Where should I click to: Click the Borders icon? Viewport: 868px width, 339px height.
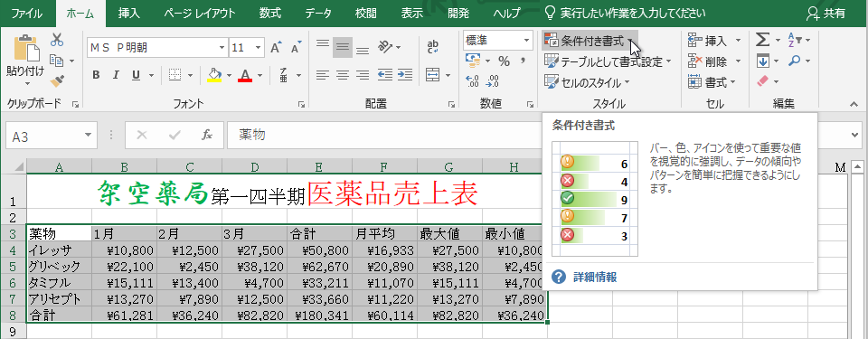pos(175,75)
